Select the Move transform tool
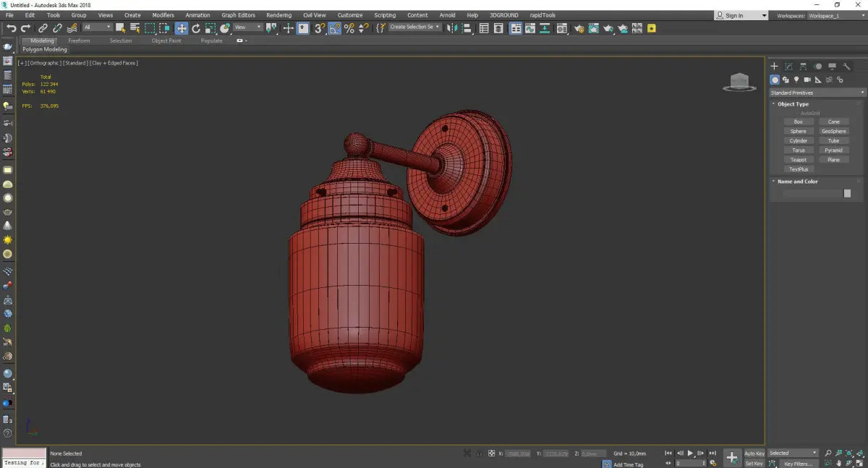Image resolution: width=868 pixels, height=468 pixels. 181,28
